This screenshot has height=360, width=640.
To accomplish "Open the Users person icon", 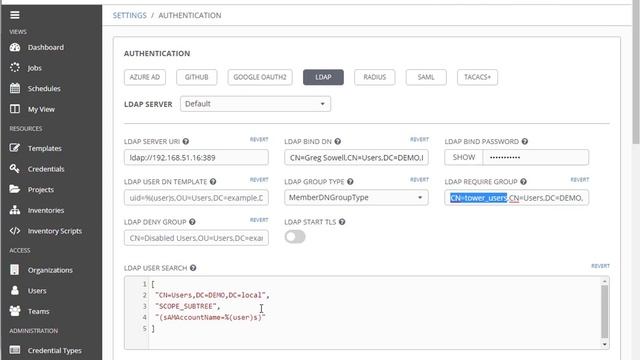I will [15, 290].
